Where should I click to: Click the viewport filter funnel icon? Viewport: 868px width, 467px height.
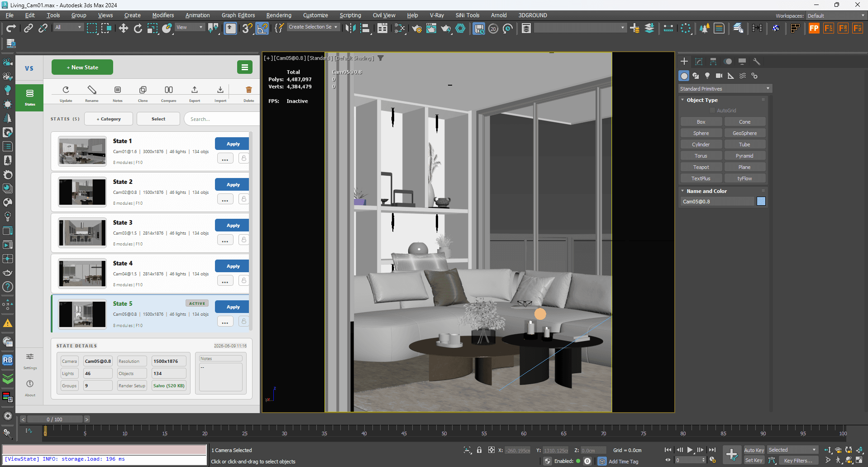(381, 58)
